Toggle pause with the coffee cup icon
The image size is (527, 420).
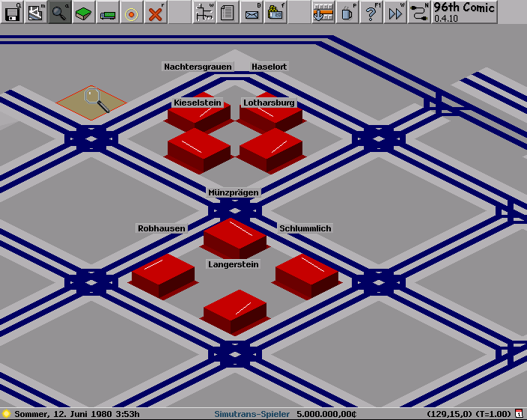(x=347, y=12)
